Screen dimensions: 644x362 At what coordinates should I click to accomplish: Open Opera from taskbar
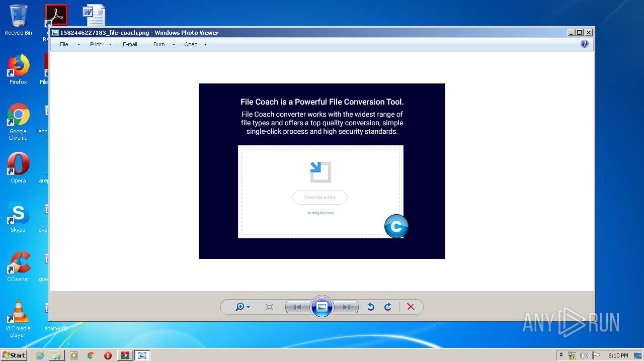(x=108, y=355)
